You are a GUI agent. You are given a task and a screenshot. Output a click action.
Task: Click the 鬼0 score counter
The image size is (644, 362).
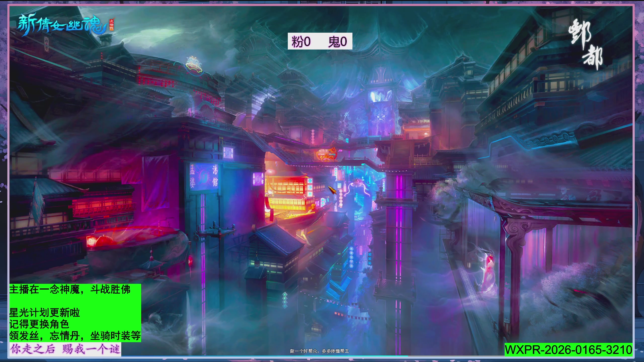(x=337, y=41)
